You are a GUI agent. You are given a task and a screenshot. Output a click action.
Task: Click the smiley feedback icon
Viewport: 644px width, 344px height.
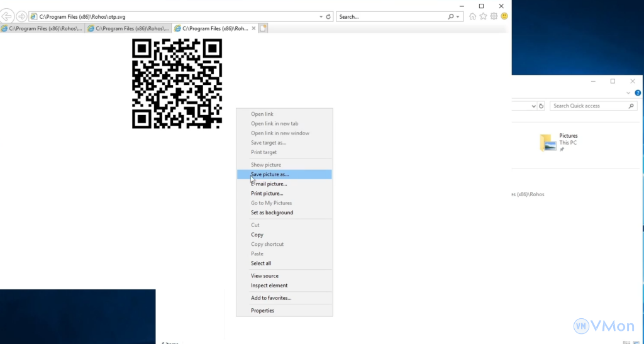click(x=504, y=16)
